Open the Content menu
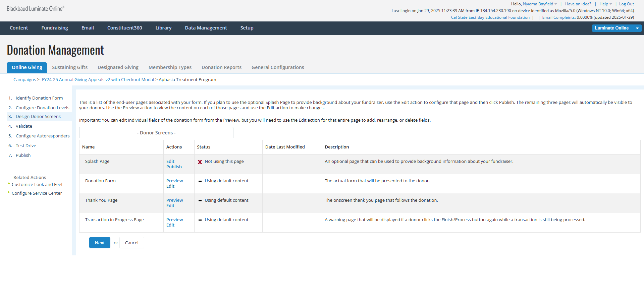 coord(19,28)
